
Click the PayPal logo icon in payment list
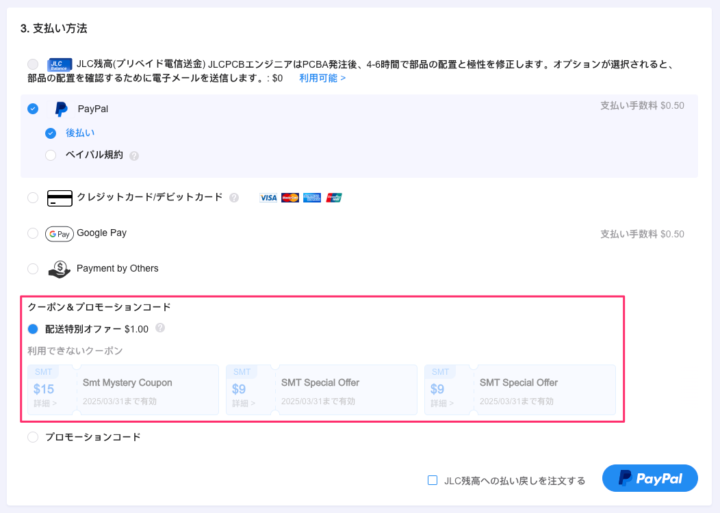[x=61, y=109]
